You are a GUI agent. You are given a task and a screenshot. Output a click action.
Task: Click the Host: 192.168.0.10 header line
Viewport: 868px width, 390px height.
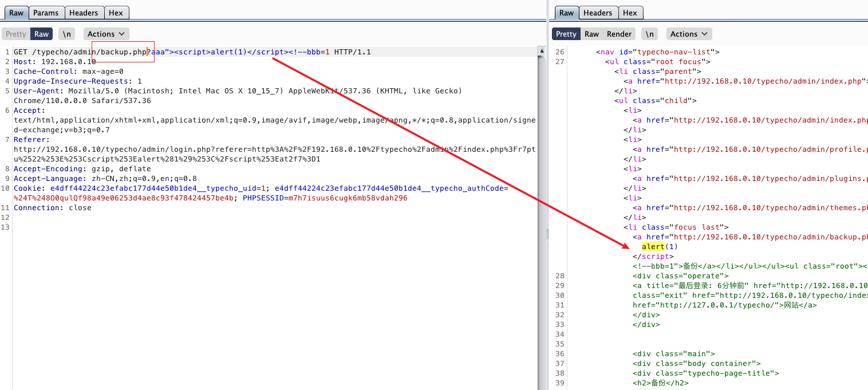55,62
